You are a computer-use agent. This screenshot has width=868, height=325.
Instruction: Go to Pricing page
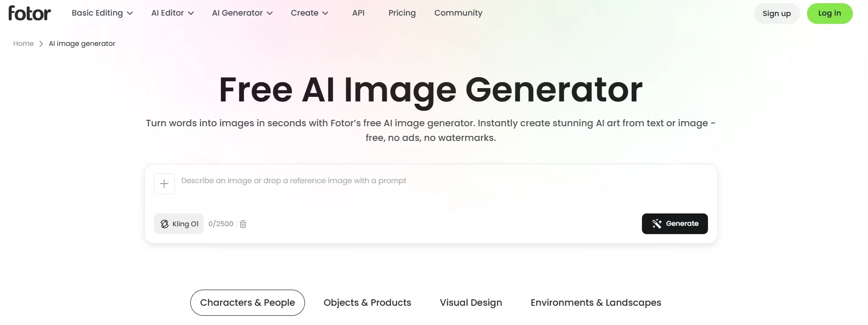[x=402, y=13]
